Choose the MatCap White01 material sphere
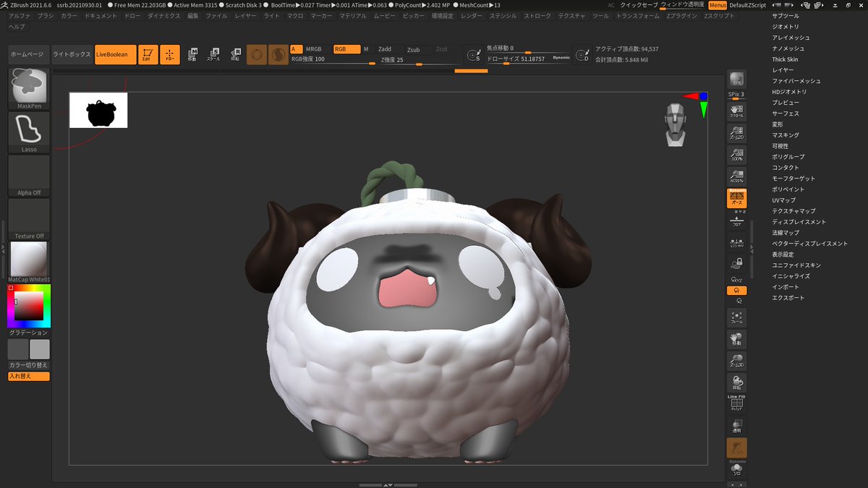Screen dimensions: 868x488 click(29, 262)
